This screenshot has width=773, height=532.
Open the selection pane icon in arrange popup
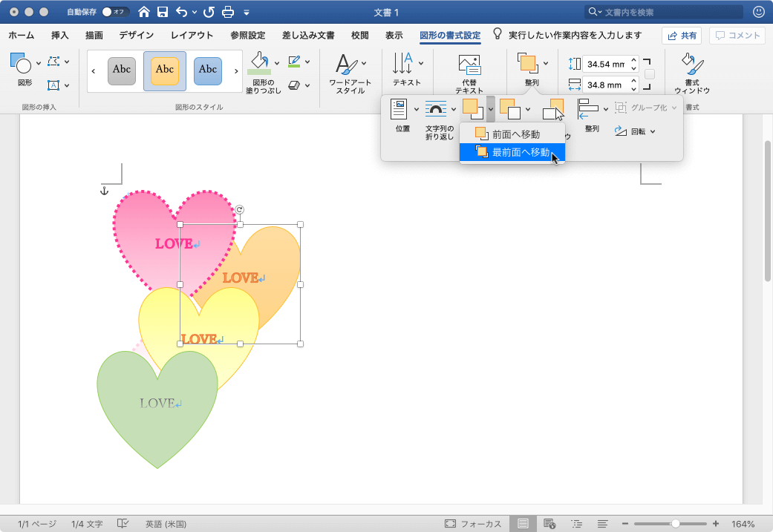(x=554, y=111)
